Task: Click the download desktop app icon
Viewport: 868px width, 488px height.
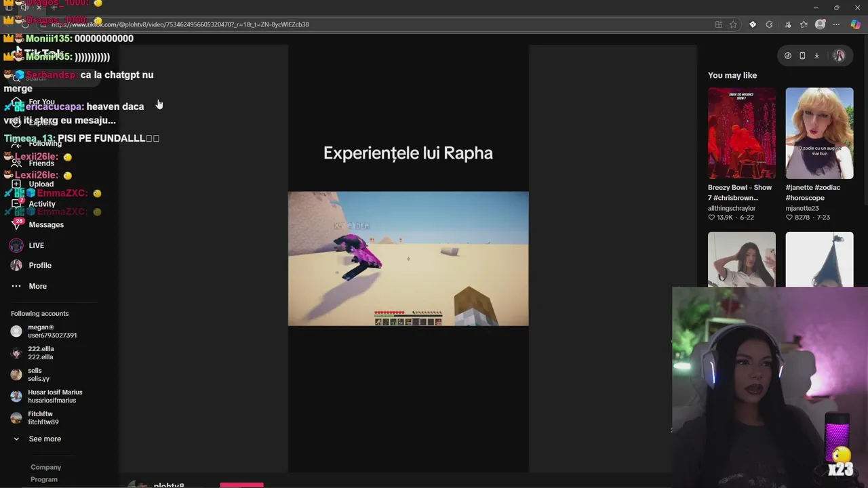Action: [816, 56]
